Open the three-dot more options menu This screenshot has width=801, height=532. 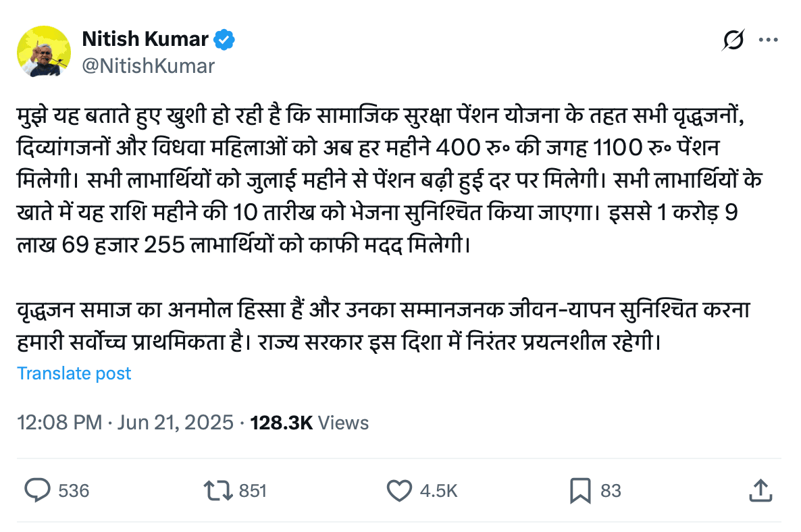(x=769, y=41)
